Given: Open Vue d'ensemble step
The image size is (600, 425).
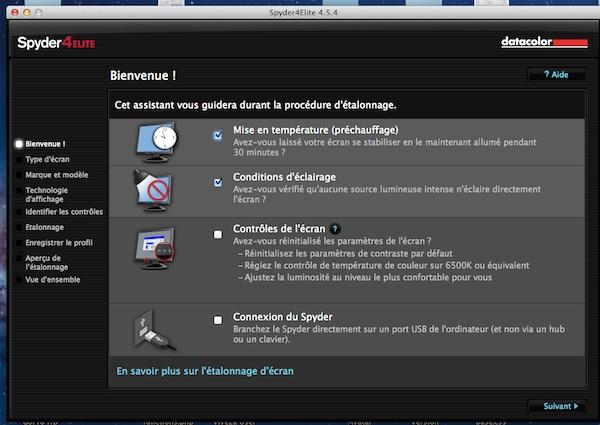Looking at the screenshot, I should 53,280.
